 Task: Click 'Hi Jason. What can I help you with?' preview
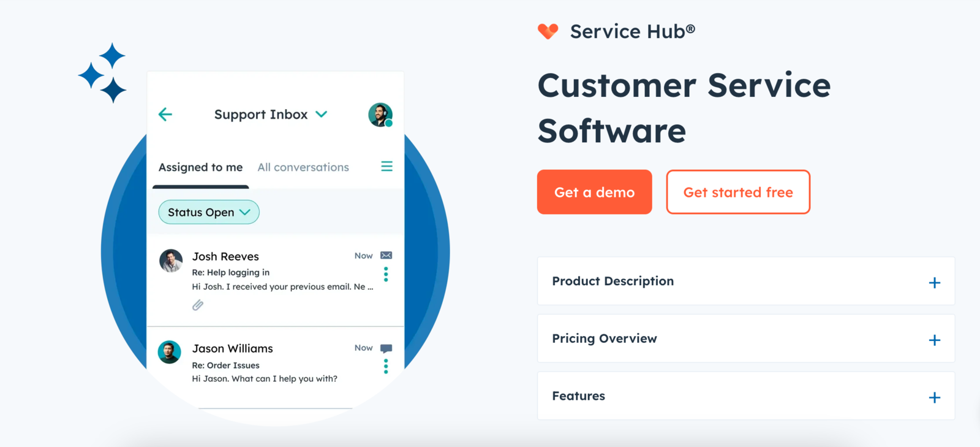[265, 378]
